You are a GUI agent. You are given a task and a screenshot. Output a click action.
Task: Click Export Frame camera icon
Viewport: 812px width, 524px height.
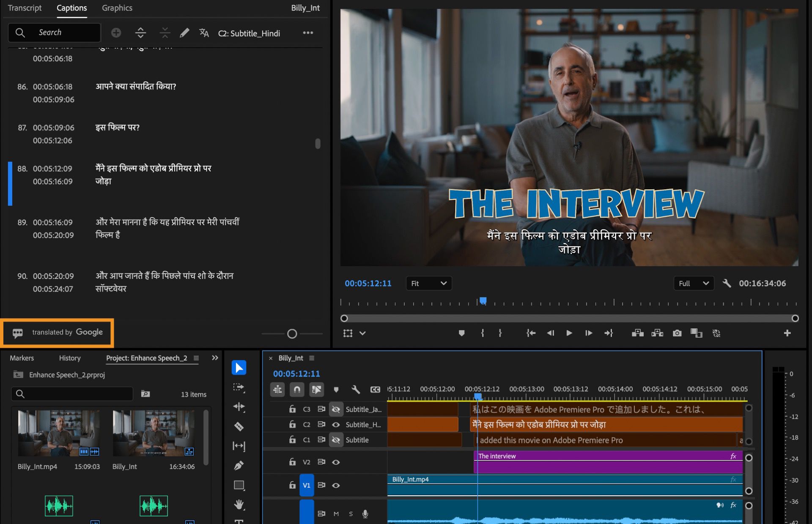point(677,333)
